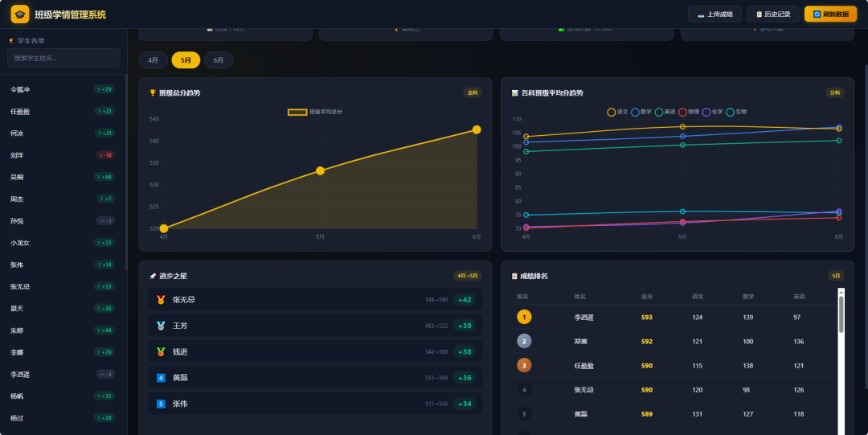Click the clipboard icon beside 成绩排名
Screen dimensions: 868x435
[515, 276]
